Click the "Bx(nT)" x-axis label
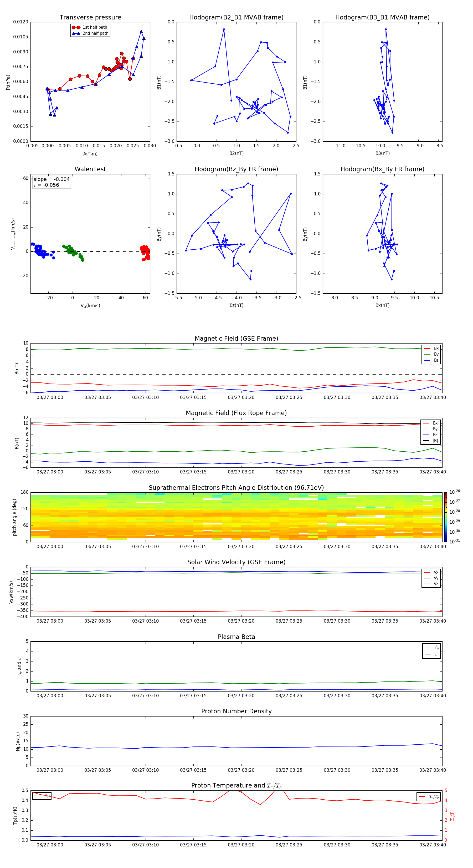The width and height of the screenshot is (473, 868). pyautogui.click(x=382, y=305)
